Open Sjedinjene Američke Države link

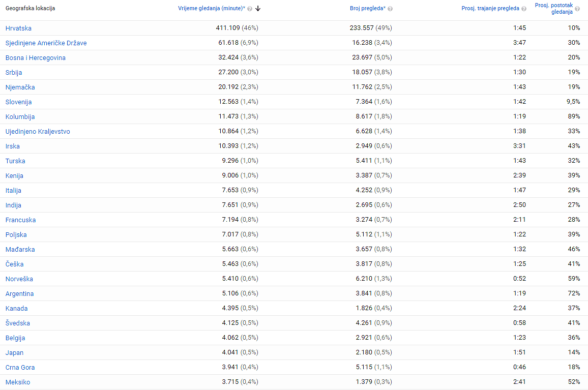click(46, 43)
